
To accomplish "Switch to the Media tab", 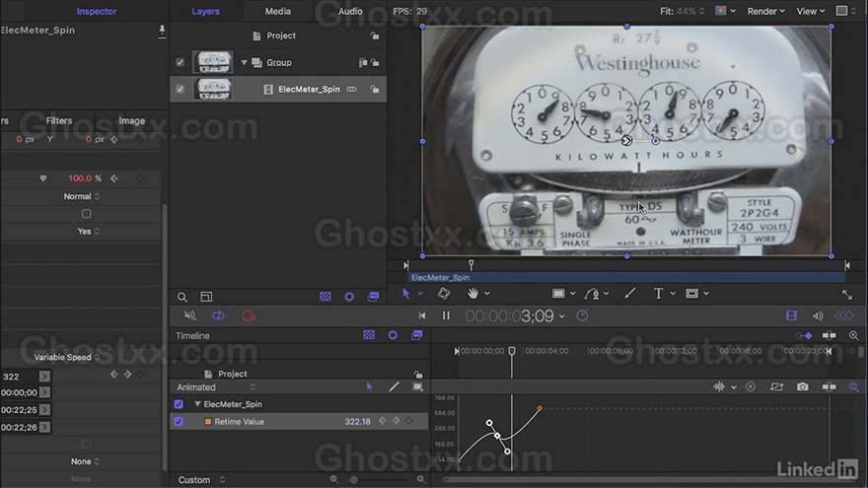I will [x=278, y=11].
